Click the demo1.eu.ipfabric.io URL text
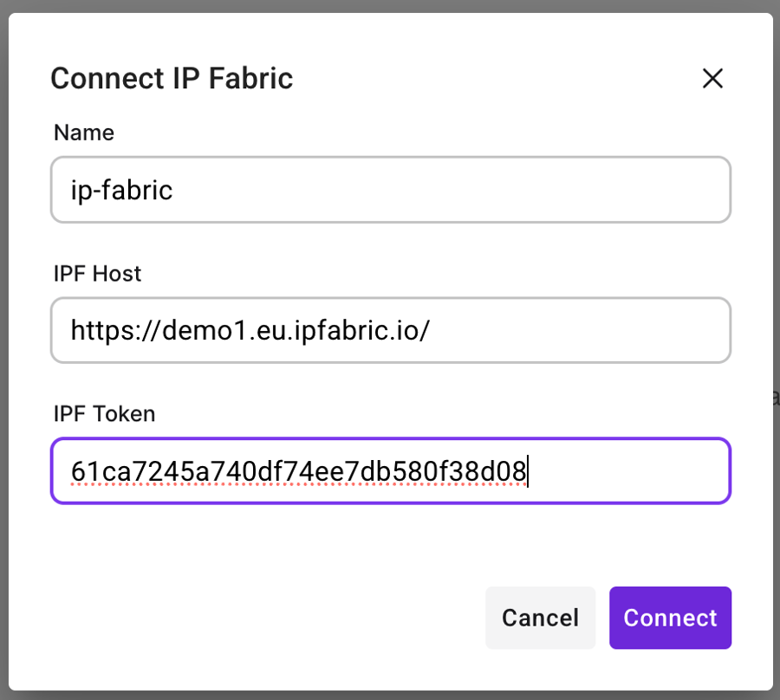Image resolution: width=780 pixels, height=700 pixels. pos(250,330)
